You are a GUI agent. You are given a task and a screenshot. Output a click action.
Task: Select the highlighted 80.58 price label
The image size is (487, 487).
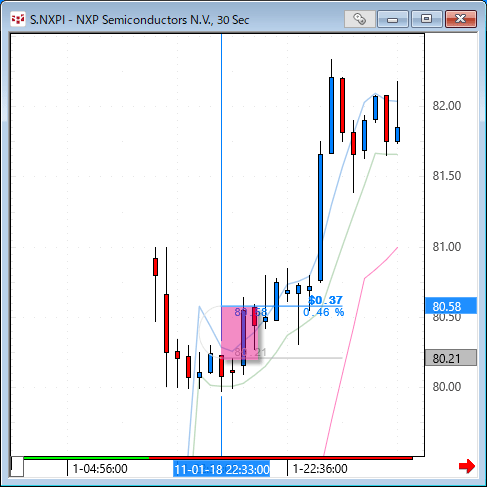[x=451, y=306]
